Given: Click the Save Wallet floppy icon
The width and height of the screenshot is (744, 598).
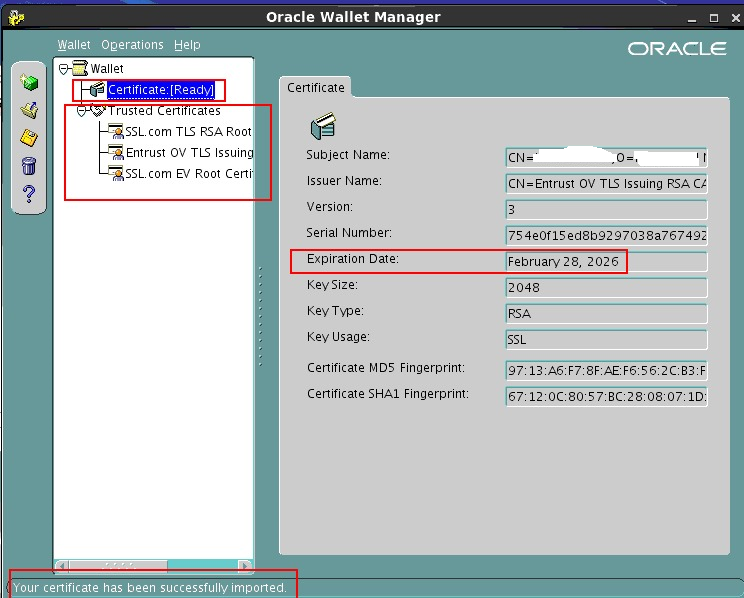Looking at the screenshot, I should (29, 138).
